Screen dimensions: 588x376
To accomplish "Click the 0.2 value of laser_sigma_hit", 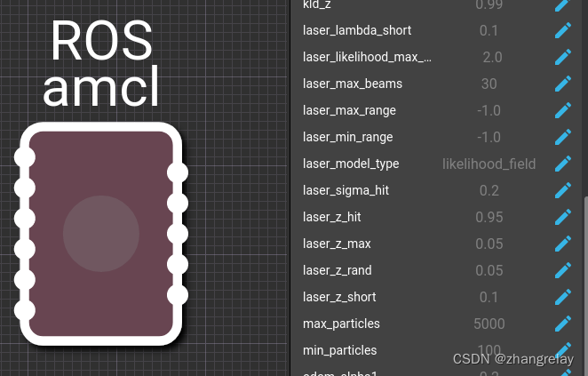I will click(489, 190).
